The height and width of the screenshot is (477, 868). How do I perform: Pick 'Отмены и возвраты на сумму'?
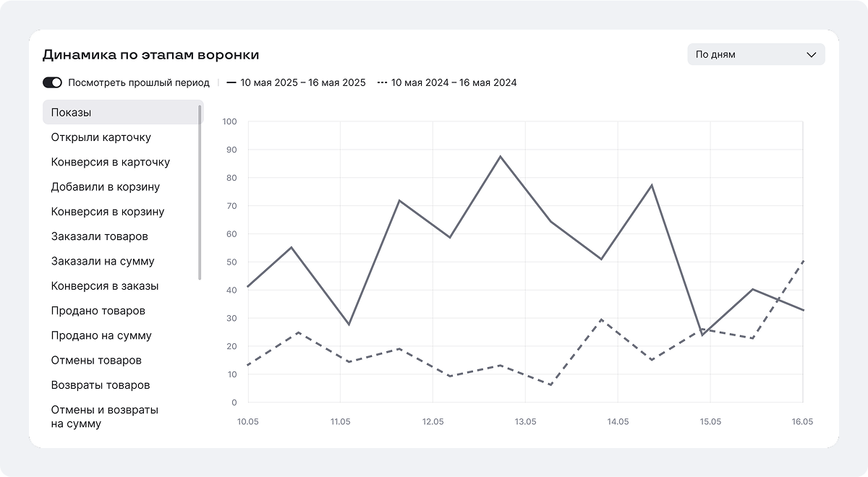(105, 417)
